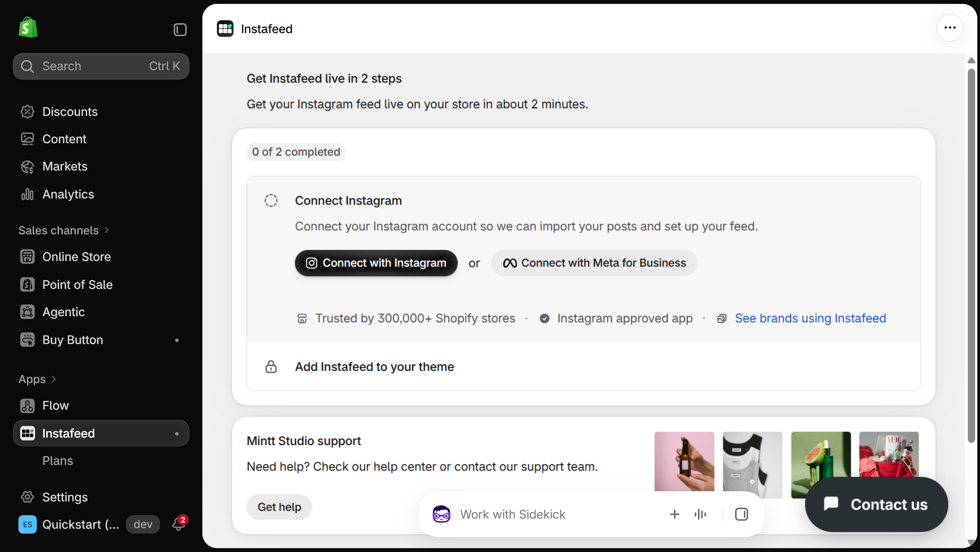Expand Add Instafeed to your theme step
980x552 pixels.
[584, 367]
